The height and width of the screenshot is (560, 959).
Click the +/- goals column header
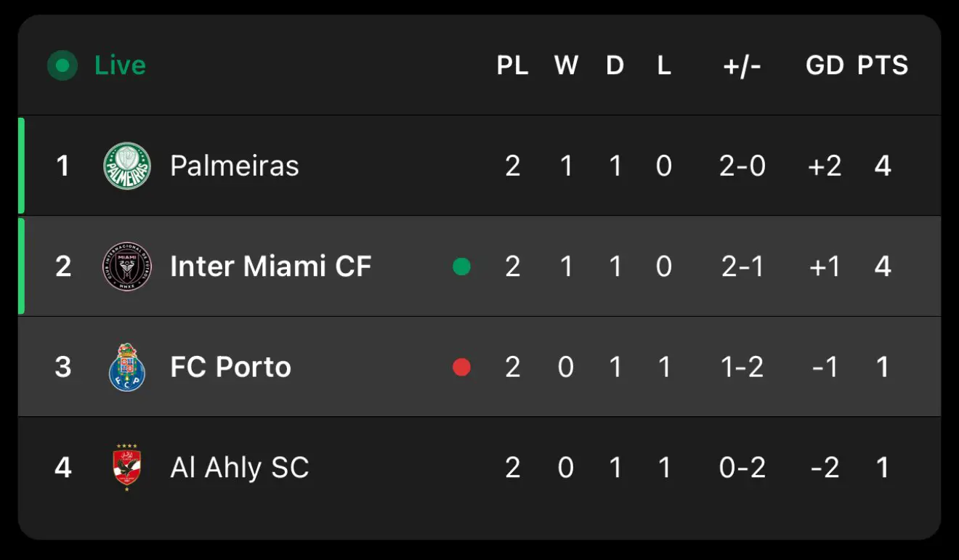pos(742,65)
